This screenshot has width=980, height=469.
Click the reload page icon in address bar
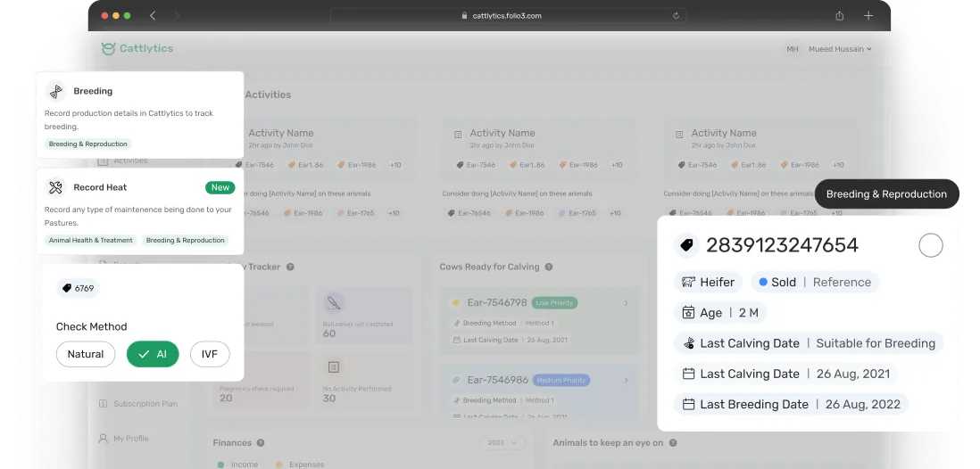[x=676, y=16]
